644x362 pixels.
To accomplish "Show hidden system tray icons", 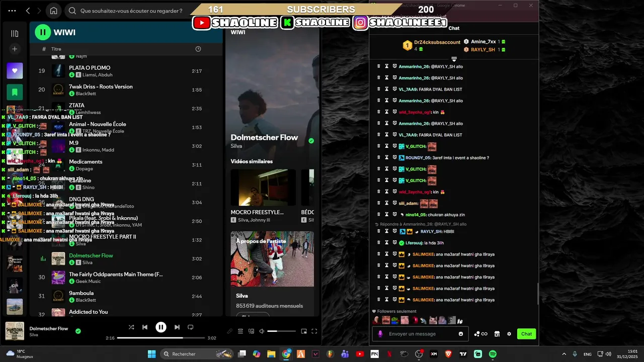I will click(x=564, y=354).
